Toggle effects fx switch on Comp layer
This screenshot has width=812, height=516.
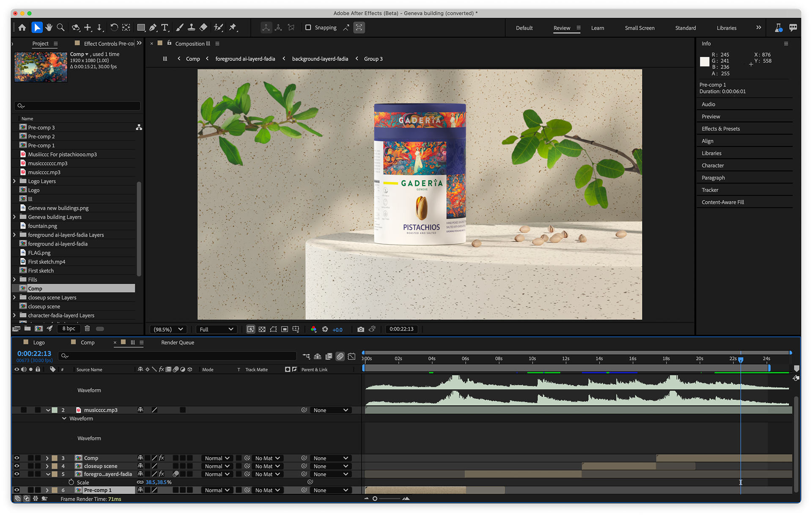coord(162,458)
